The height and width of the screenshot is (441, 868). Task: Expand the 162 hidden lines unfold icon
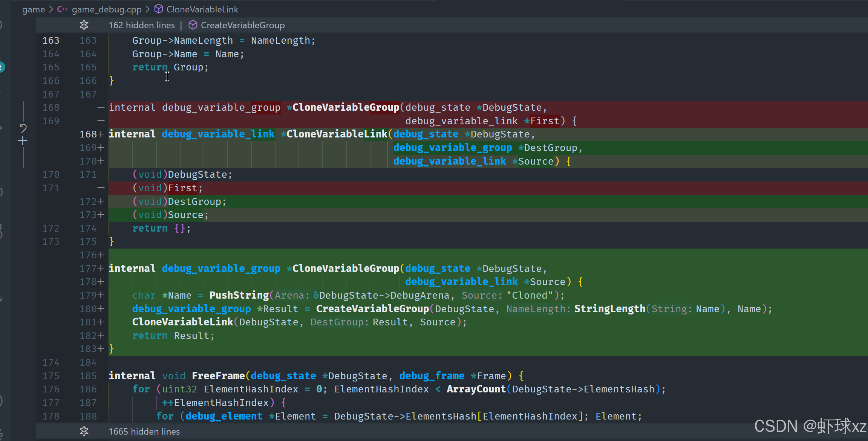84,25
